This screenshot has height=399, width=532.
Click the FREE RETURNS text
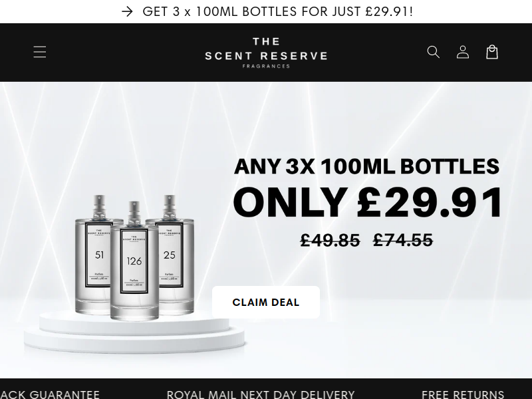(x=463, y=394)
